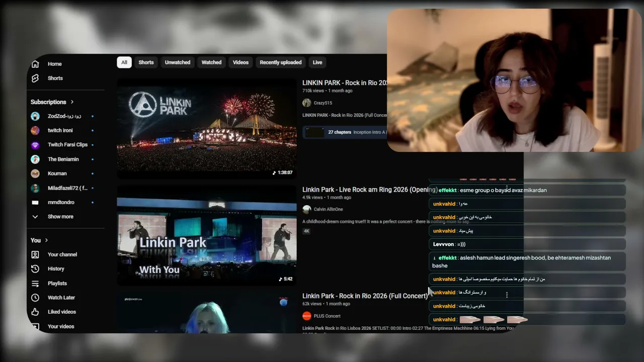Viewport: 644px width, 362px height.
Task: Open Linkin Park fireworks stage thumbnail
Action: 207,129
